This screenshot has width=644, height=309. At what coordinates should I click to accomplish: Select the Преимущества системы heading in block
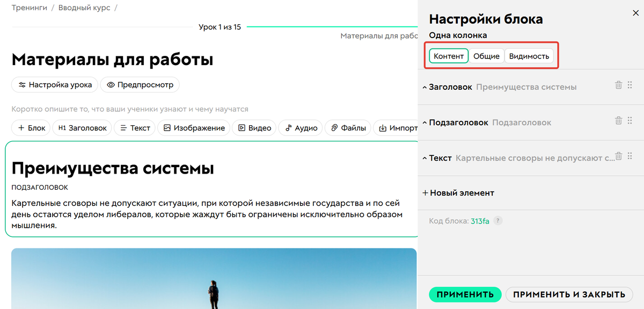[113, 168]
